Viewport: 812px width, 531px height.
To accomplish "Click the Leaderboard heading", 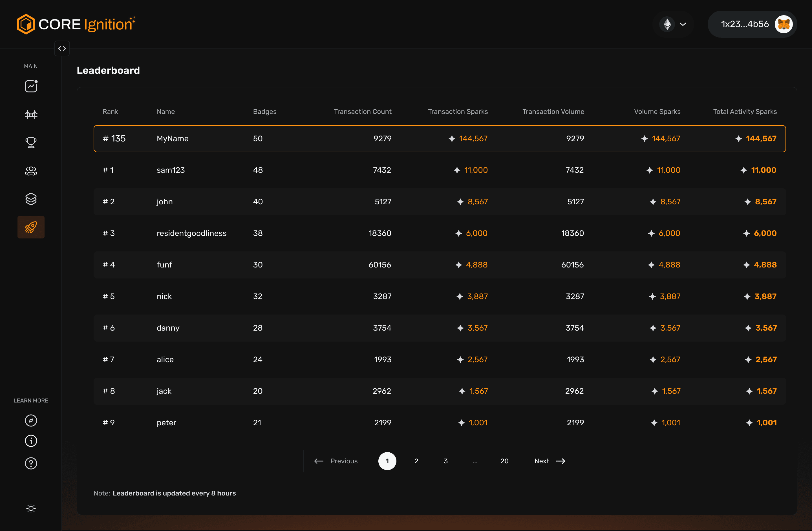I will [x=108, y=70].
